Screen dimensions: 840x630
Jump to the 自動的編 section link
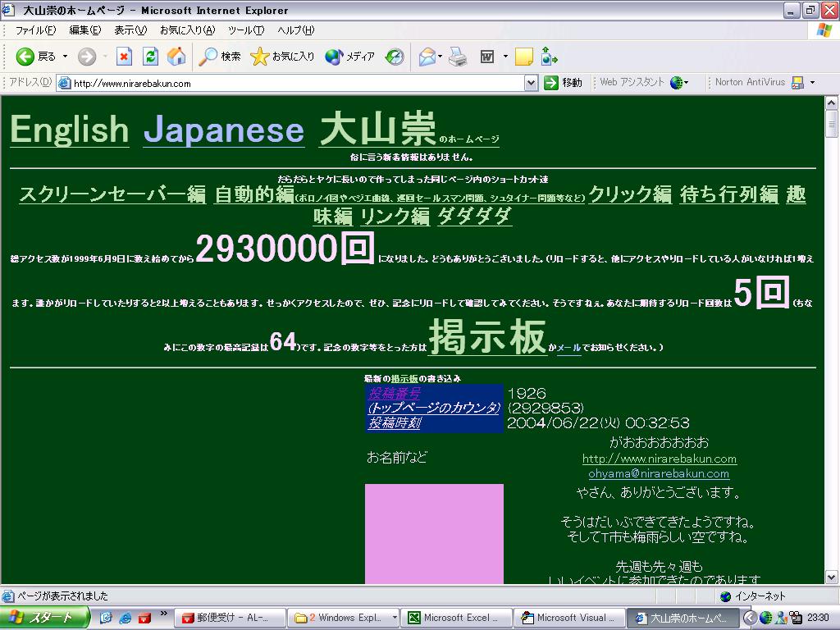click(x=254, y=194)
